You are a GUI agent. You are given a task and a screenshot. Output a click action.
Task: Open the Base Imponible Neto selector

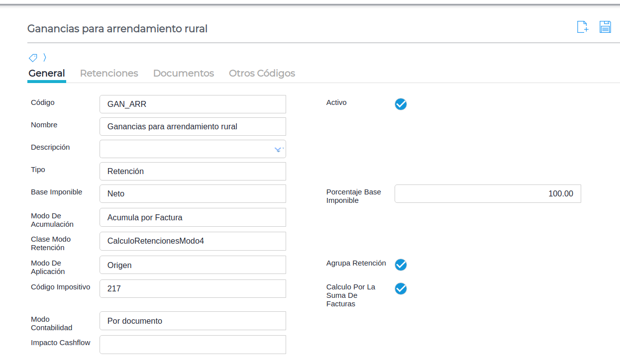[193, 193]
